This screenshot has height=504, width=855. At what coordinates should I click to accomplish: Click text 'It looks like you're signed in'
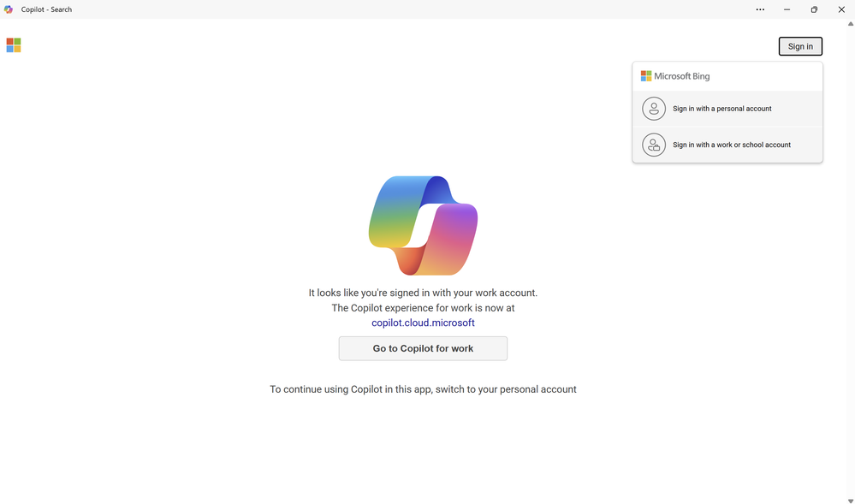click(369, 293)
